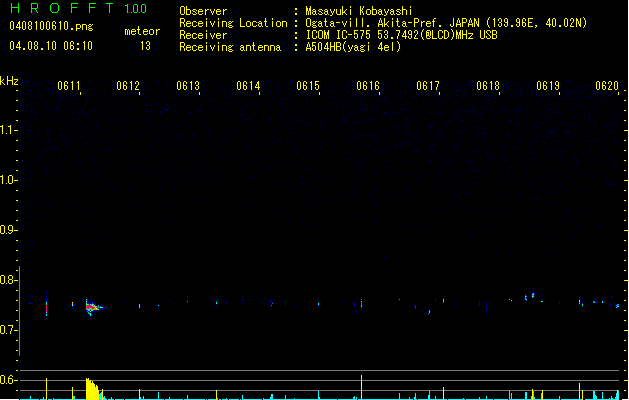This screenshot has height=400, width=629.
Task: Click the 'meteor' label
Action: [142, 31]
